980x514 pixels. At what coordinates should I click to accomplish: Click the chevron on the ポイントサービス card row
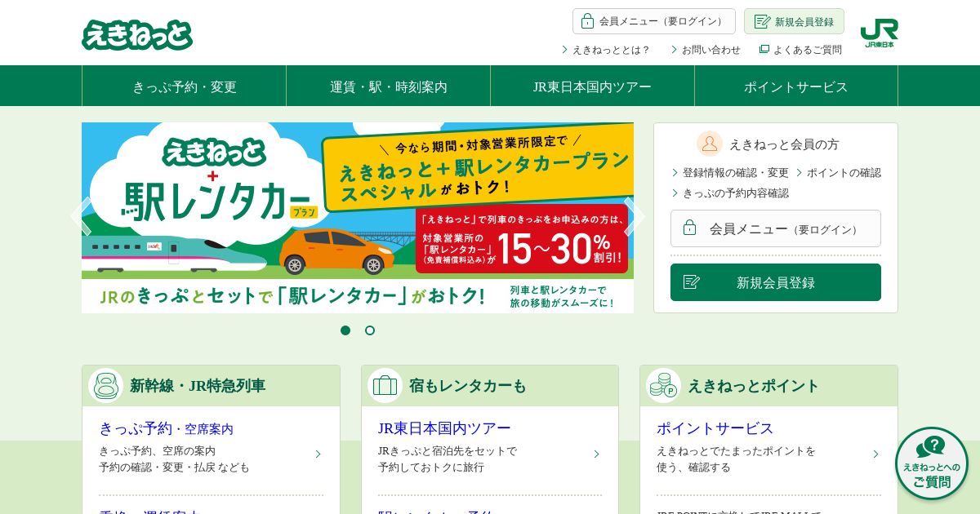pos(875,454)
